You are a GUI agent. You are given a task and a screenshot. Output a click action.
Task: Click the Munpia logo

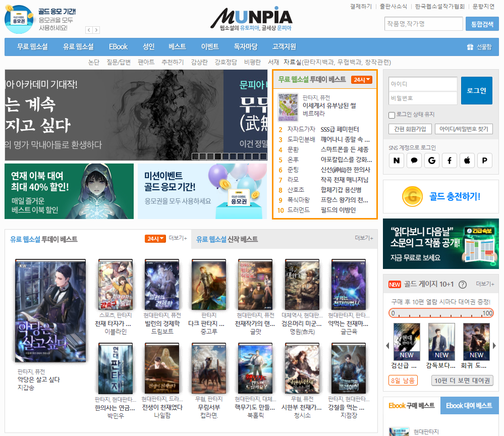click(x=252, y=18)
